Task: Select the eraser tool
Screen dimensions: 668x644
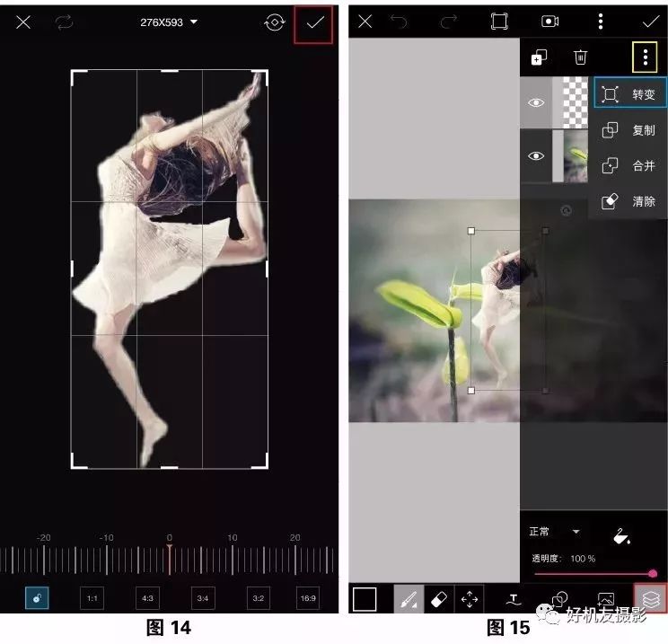Action: [439, 599]
